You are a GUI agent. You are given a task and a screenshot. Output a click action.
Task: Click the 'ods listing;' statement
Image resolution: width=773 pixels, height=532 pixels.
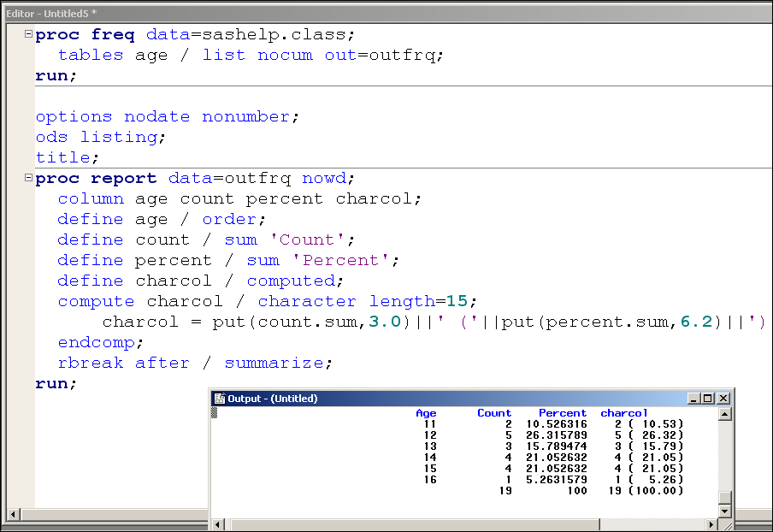point(101,137)
